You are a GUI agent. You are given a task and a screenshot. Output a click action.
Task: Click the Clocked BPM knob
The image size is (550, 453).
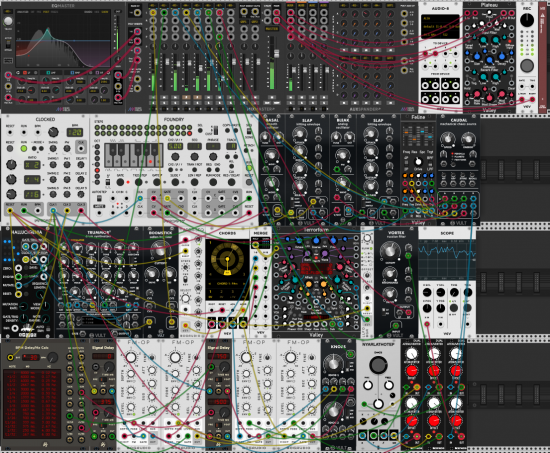click(53, 132)
